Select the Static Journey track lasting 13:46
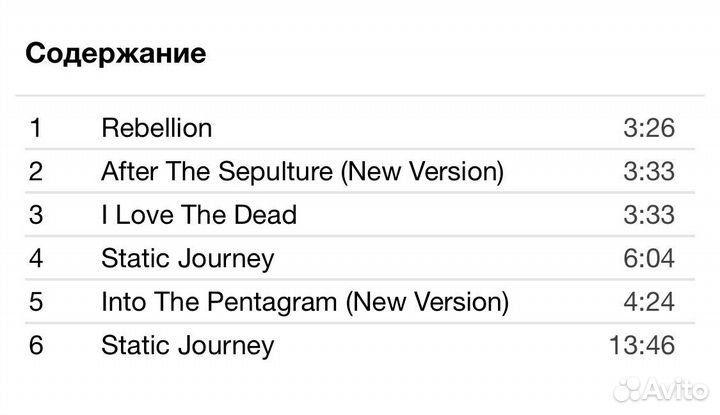Image resolution: width=720 pixels, height=415 pixels. [187, 345]
